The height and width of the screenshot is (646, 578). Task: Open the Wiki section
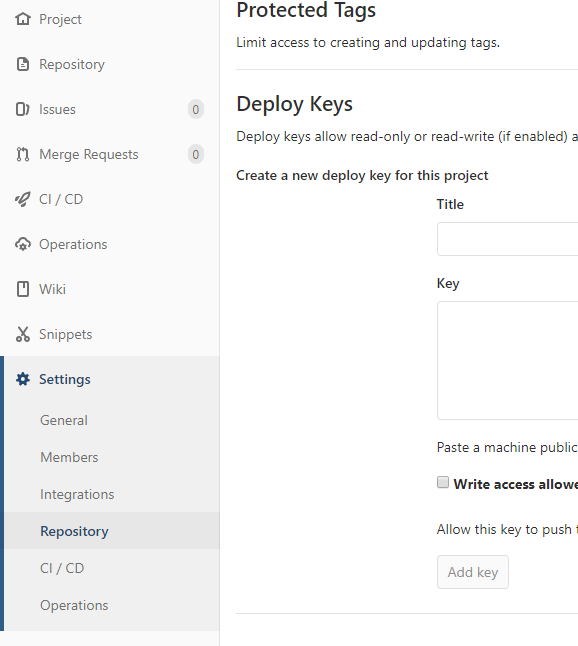(52, 289)
